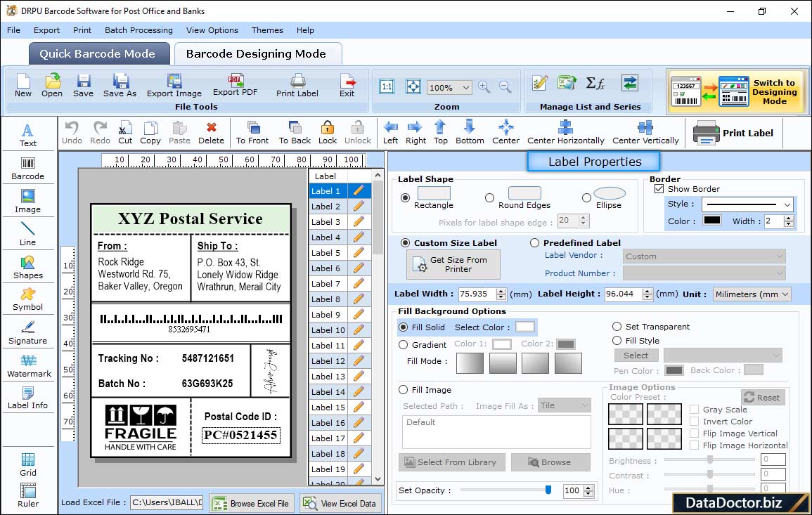Select Fill Style option
Viewport: 812px width, 515px height.
pyautogui.click(x=617, y=341)
